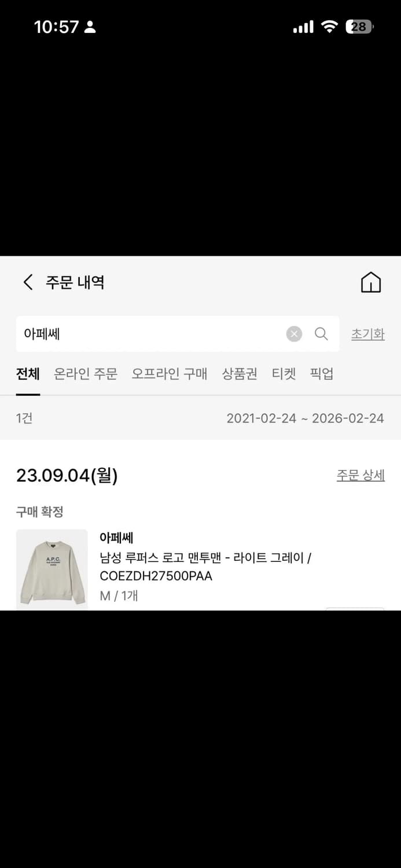401x868 pixels.
Task: Open the 오프라인 구매 filter tab
Action: [x=170, y=374]
